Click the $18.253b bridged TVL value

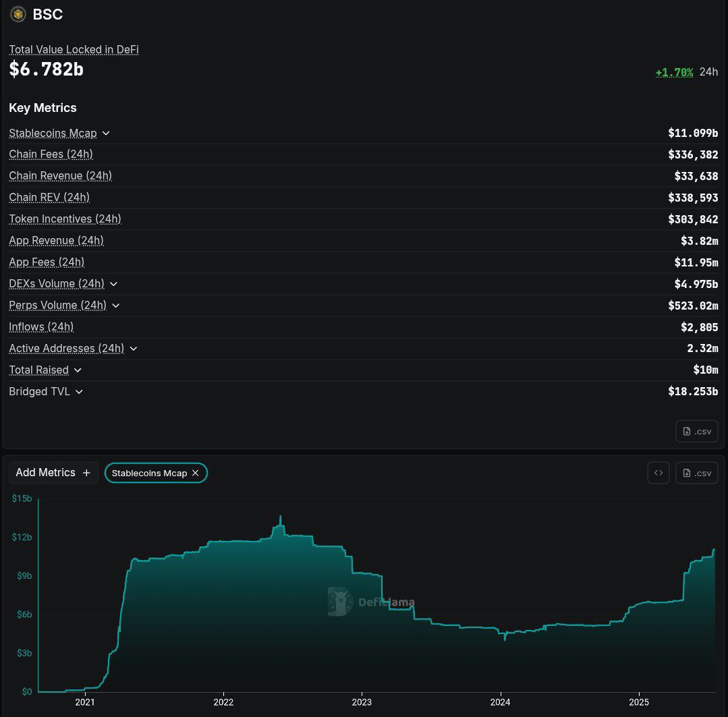click(x=693, y=392)
